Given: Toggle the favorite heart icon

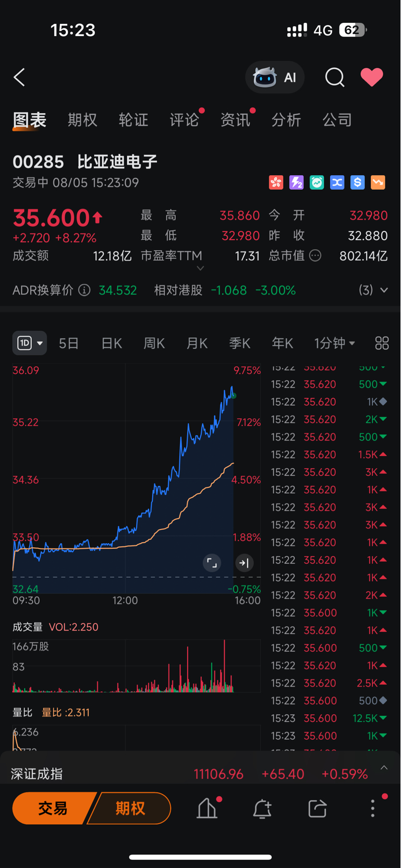Looking at the screenshot, I should click(372, 77).
